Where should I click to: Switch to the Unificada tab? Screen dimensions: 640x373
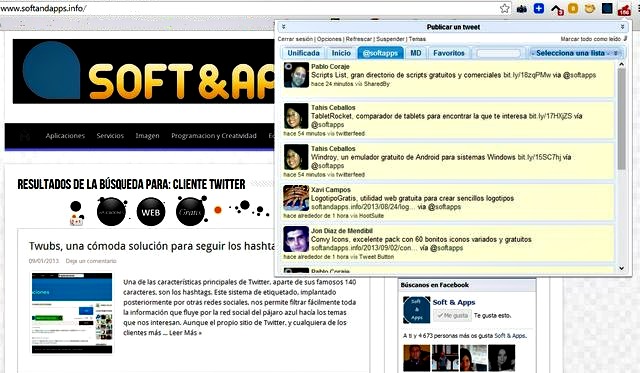[303, 53]
